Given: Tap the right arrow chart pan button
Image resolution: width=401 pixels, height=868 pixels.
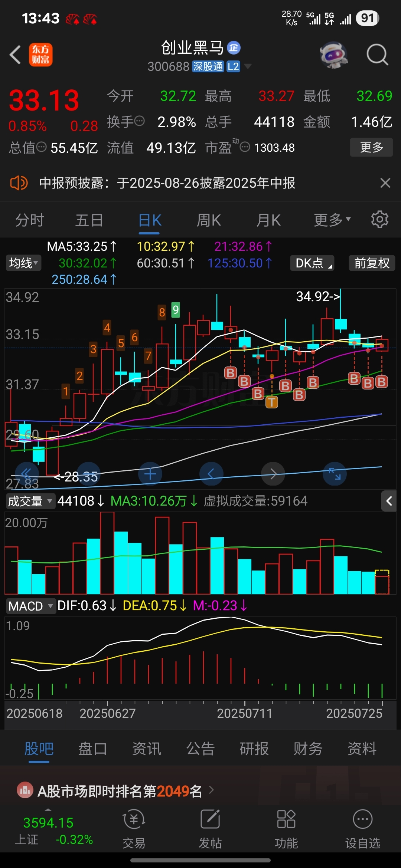Looking at the screenshot, I should point(273,474).
